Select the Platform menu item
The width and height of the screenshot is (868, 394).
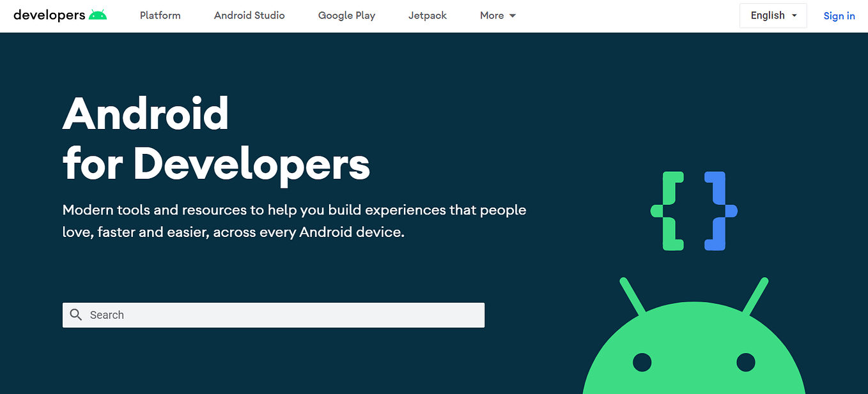(x=160, y=15)
